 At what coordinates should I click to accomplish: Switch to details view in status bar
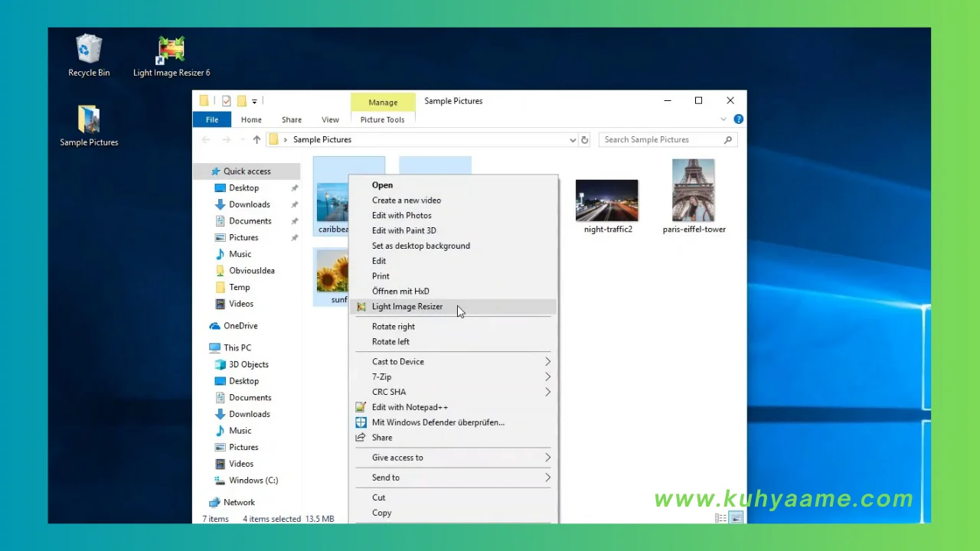(721, 518)
